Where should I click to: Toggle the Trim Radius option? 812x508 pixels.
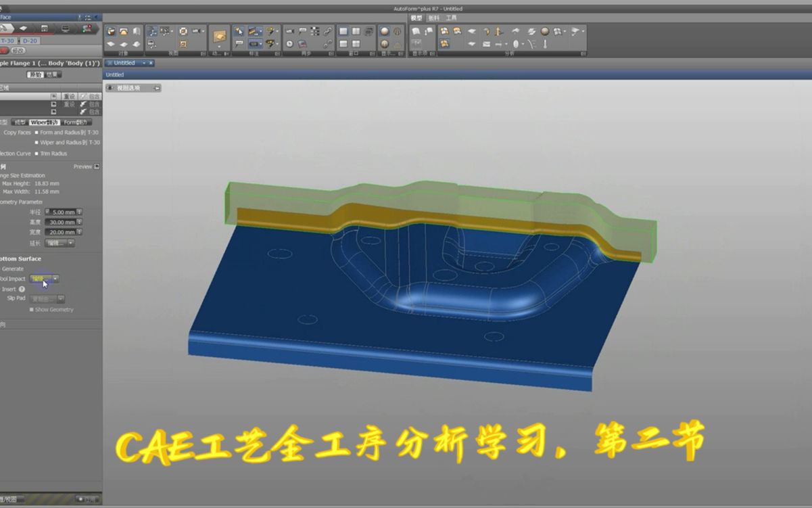tap(37, 154)
